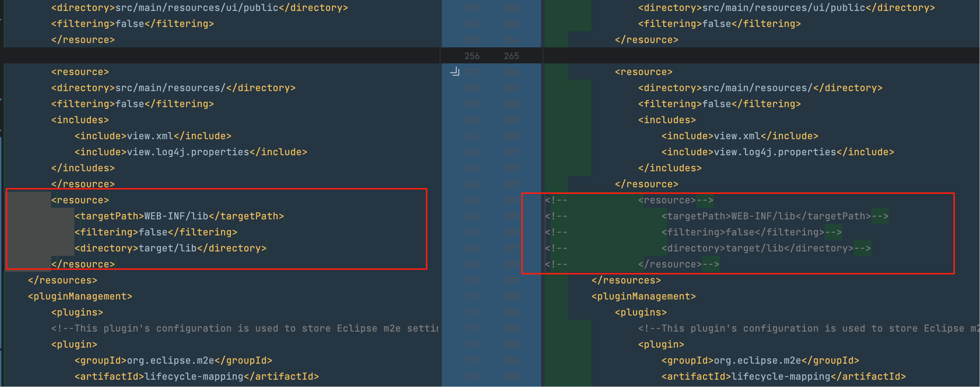Click right pane's src/main/resources/ui/public directory line
The width and height of the screenshot is (980, 387).
786,8
